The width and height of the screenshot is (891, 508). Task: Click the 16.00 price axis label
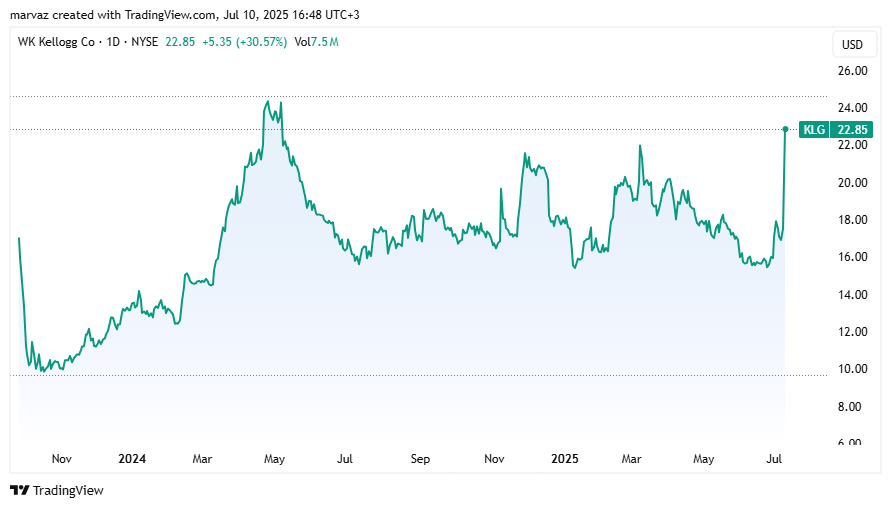tap(852, 257)
